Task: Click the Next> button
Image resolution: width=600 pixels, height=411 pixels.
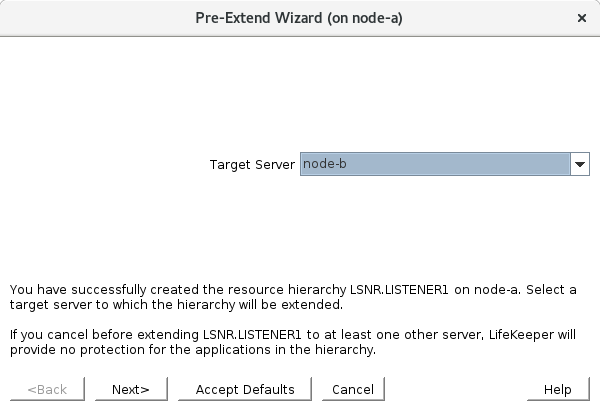Action: point(131,389)
